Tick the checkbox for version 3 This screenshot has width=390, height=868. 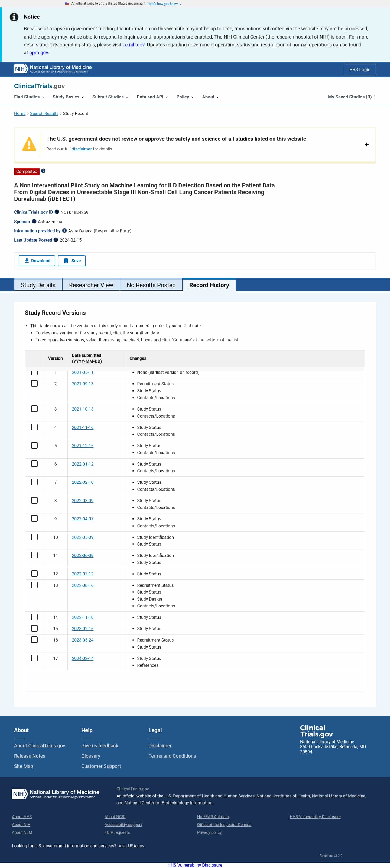tap(34, 409)
